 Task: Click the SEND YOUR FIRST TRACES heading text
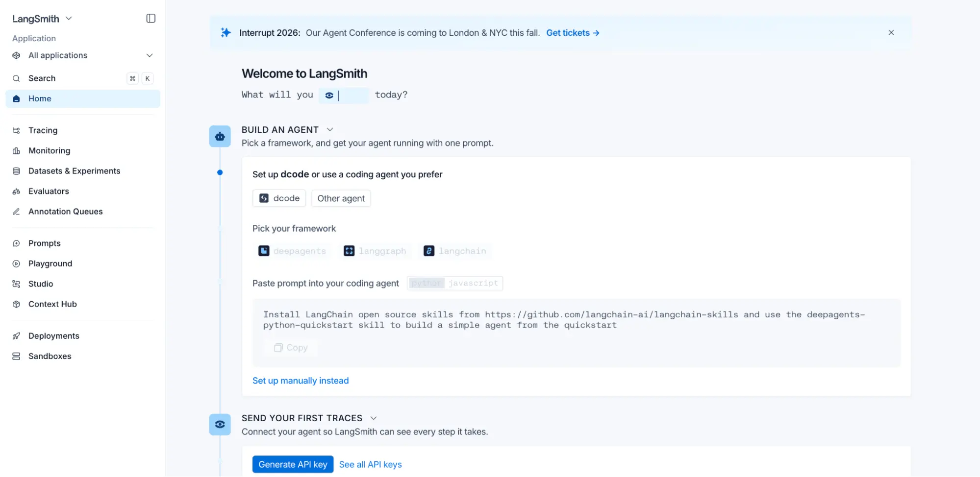tap(302, 418)
